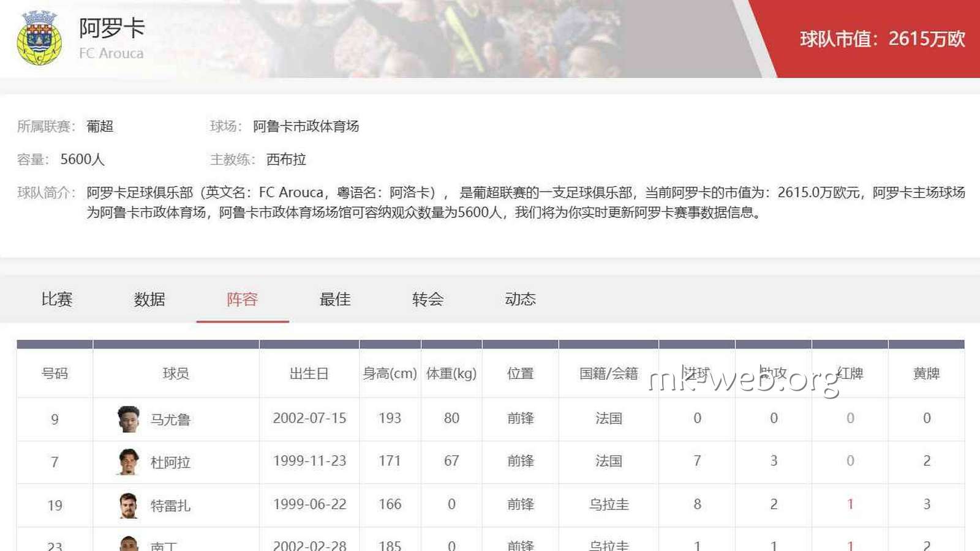Open player 杜阿拉 name link

pos(170,463)
